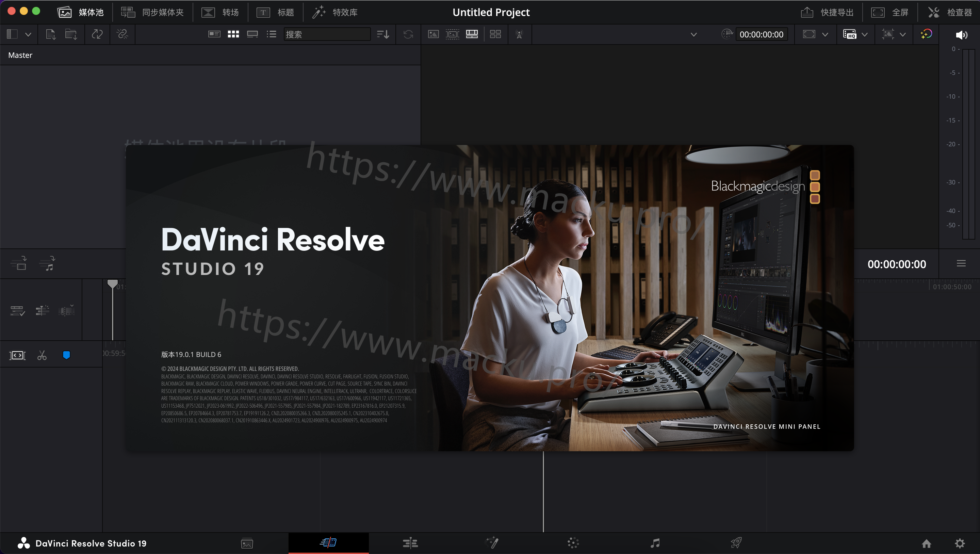Viewport: 980px width, 554px height.
Task: Click the DaVinci Resolve splash screen
Action: (x=490, y=298)
